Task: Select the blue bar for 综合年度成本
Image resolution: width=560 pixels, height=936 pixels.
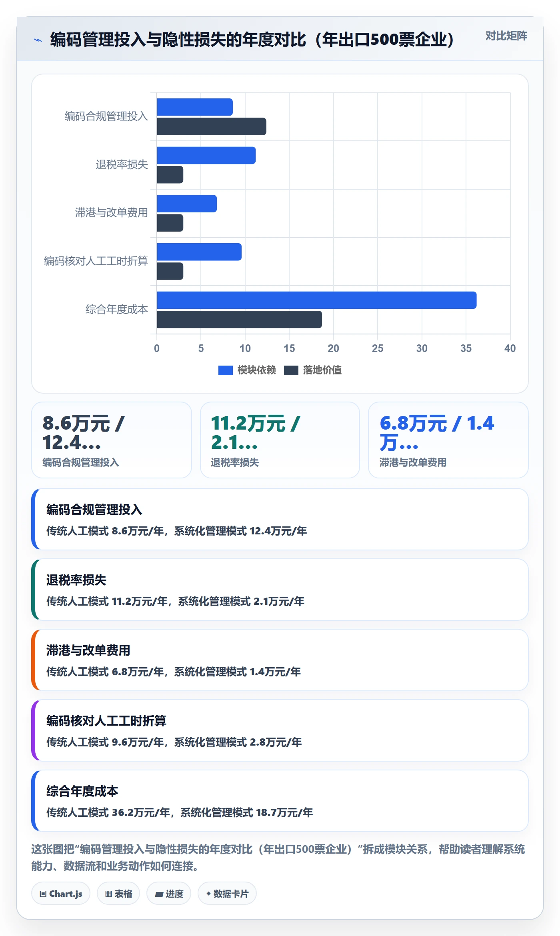Action: coord(316,300)
